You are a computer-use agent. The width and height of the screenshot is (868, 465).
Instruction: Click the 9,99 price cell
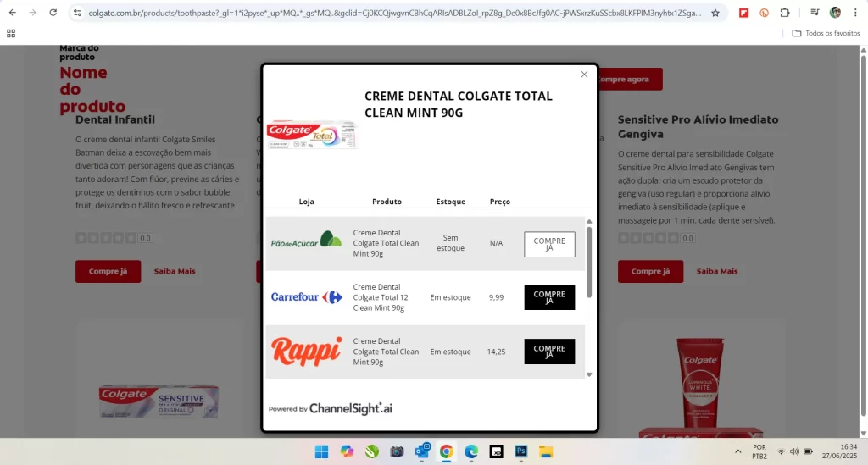coord(496,297)
